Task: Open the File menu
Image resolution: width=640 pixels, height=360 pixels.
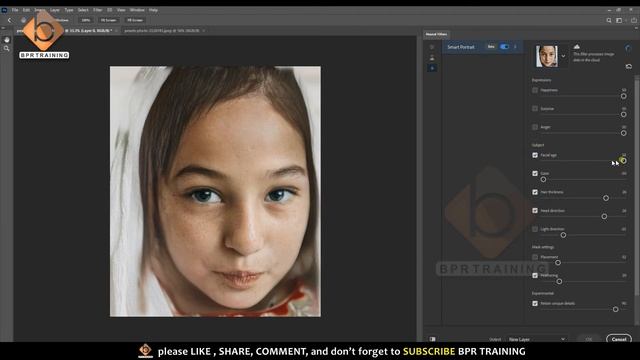Action: [x=15, y=10]
